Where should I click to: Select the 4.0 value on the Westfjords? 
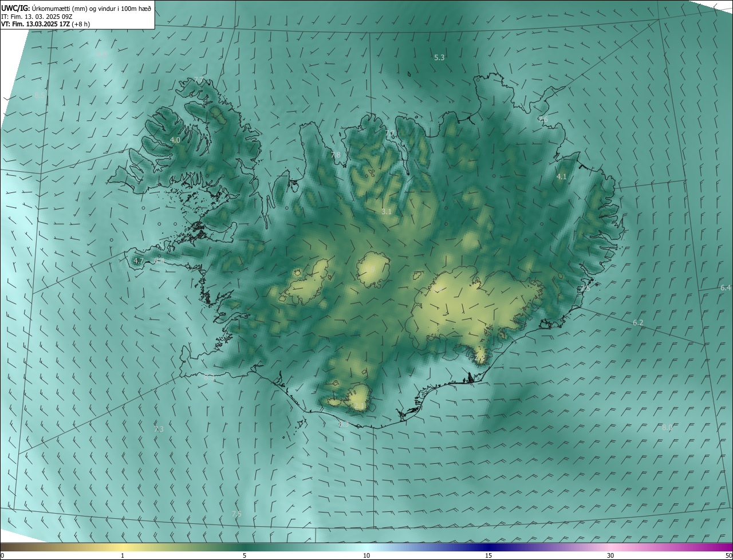[x=175, y=140]
